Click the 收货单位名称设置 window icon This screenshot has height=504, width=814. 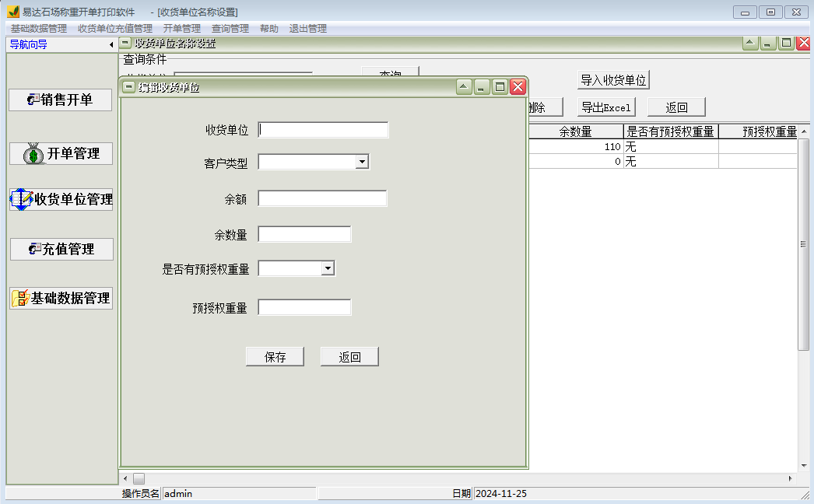[x=127, y=43]
